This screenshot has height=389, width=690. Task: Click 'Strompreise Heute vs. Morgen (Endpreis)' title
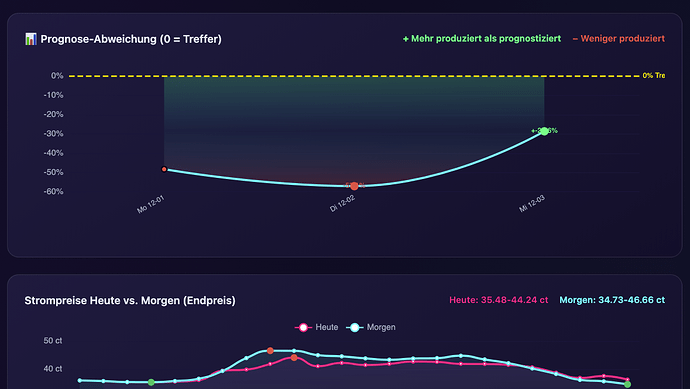click(x=130, y=301)
